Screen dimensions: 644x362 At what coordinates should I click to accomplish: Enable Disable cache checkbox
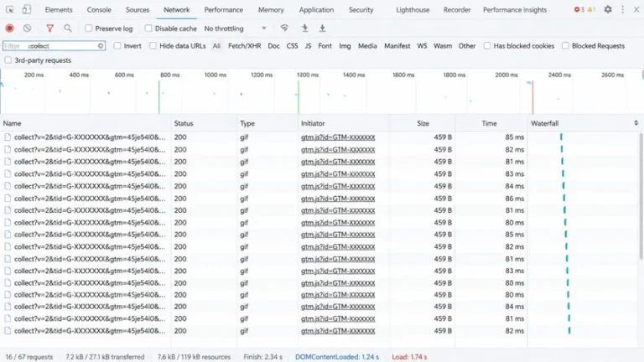148,28
